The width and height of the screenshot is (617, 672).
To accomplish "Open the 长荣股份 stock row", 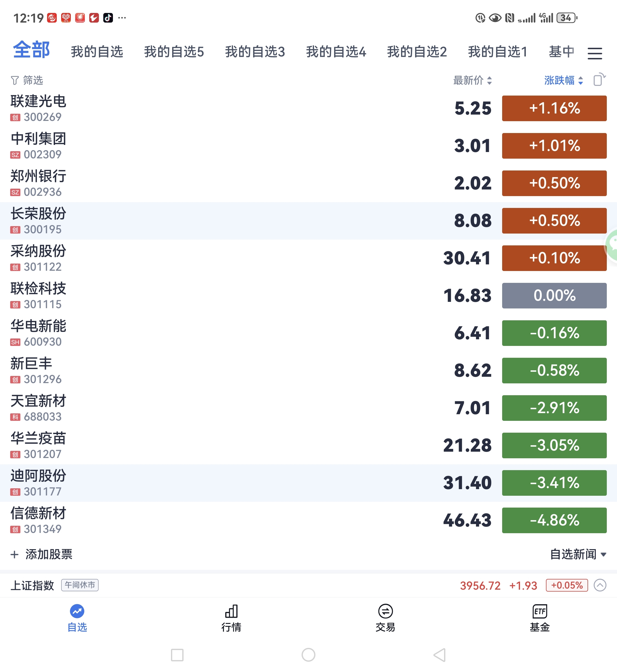I will [200, 221].
